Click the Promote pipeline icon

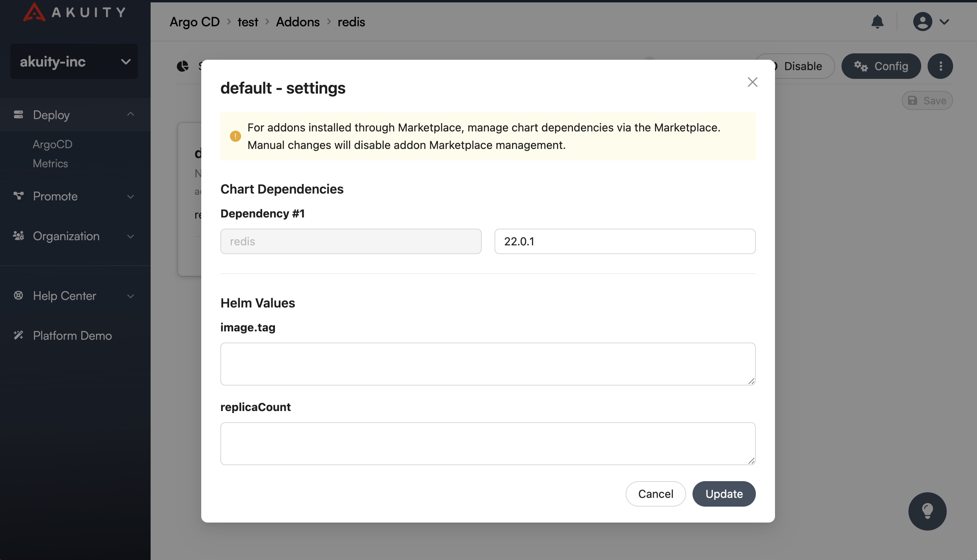point(18,196)
